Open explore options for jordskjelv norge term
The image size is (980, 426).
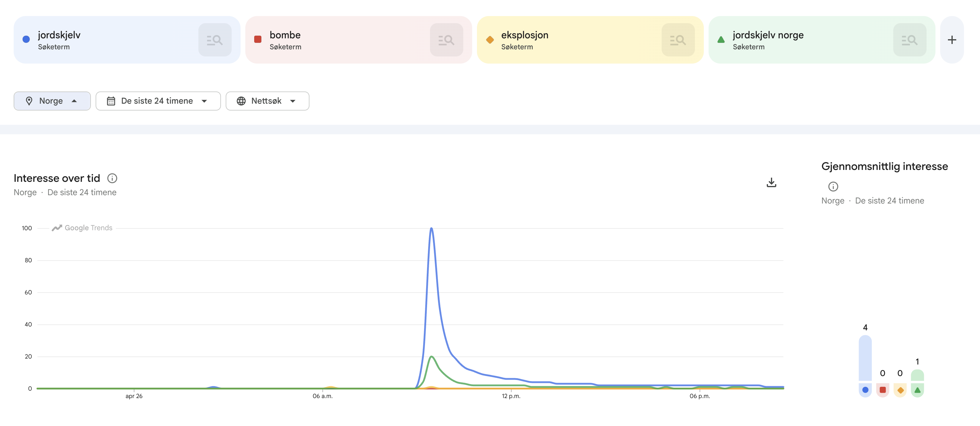(x=910, y=40)
